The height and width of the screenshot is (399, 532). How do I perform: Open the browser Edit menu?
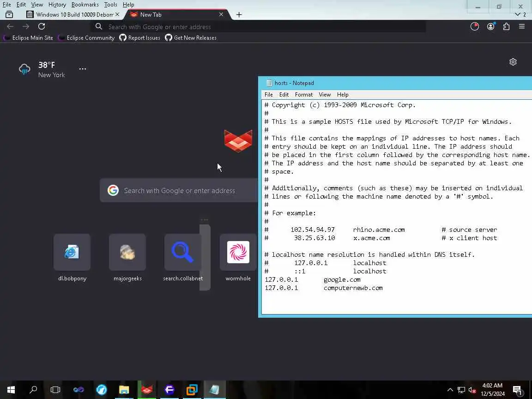[21, 5]
